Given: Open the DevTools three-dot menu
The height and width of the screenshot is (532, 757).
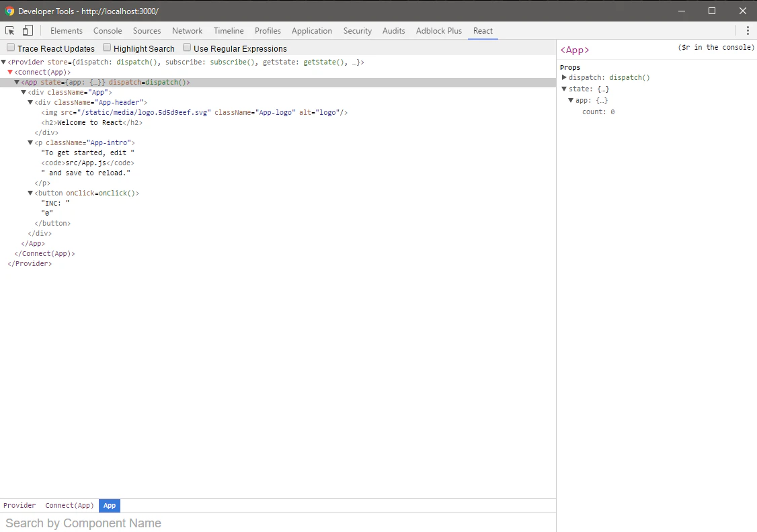Looking at the screenshot, I should pyautogui.click(x=748, y=31).
